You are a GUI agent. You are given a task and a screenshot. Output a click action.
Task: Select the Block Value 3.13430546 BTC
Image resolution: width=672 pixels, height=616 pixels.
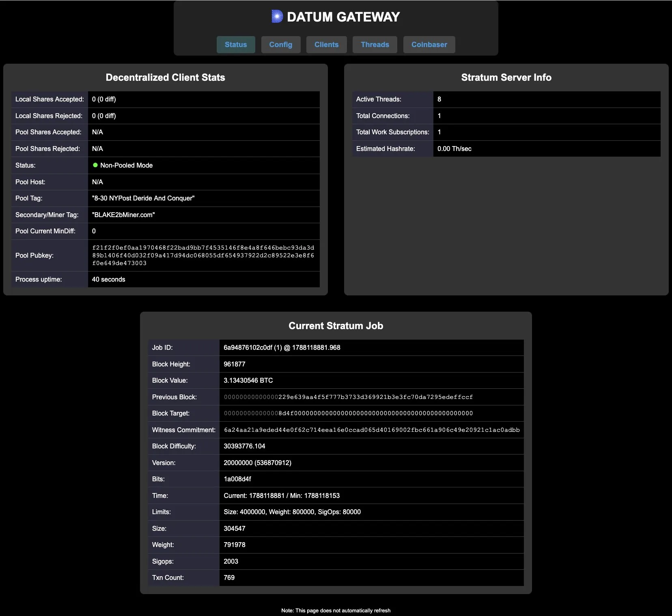(248, 380)
